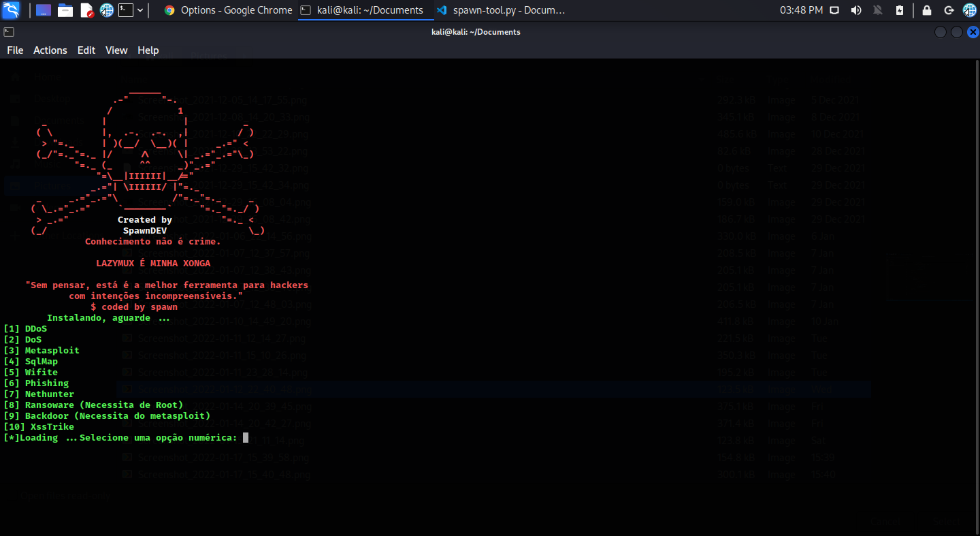Click the clock showing 03:48 PM

click(x=800, y=10)
